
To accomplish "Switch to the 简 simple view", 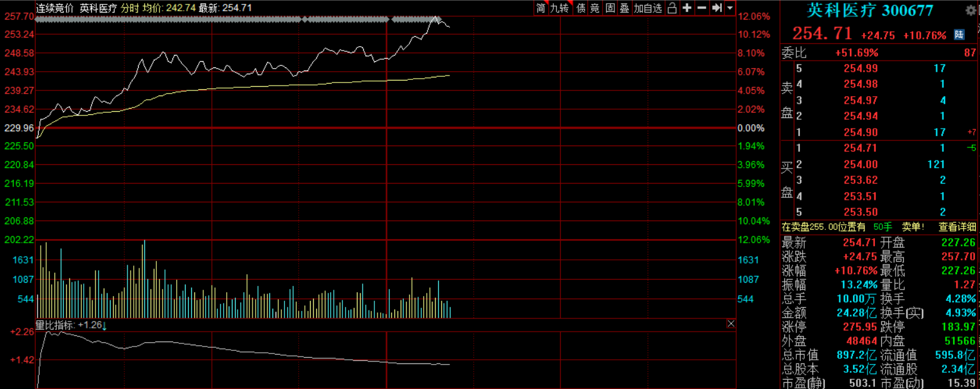I will (541, 7).
